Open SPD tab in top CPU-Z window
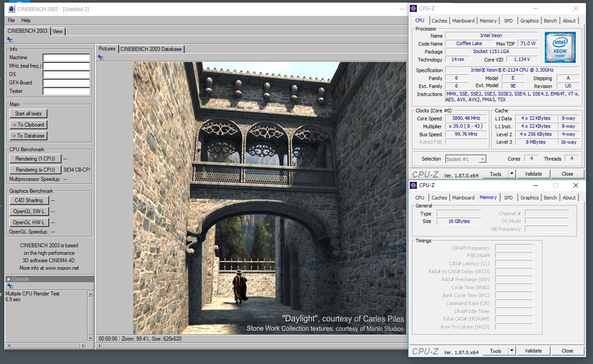593x364 pixels. (508, 21)
